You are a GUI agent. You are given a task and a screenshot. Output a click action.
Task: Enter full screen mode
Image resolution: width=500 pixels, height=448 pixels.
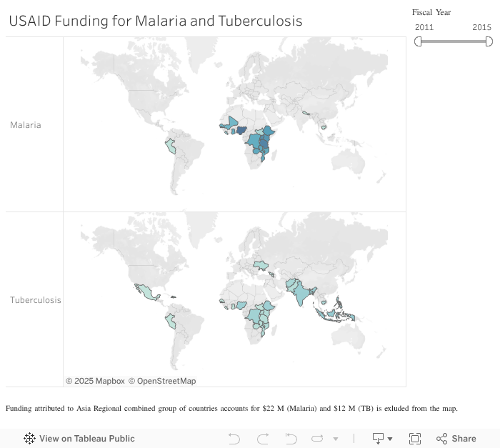tap(415, 438)
